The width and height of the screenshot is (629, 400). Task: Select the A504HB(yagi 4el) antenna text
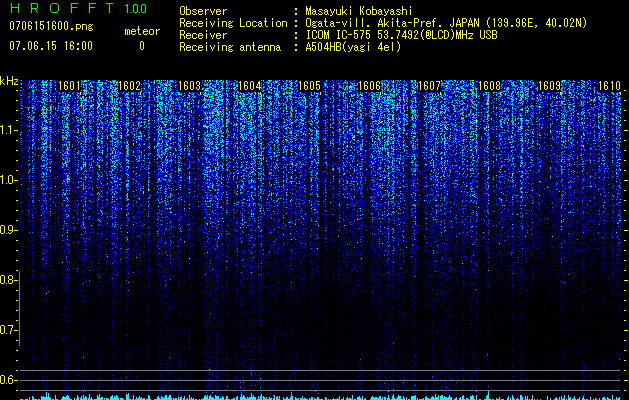point(353,47)
